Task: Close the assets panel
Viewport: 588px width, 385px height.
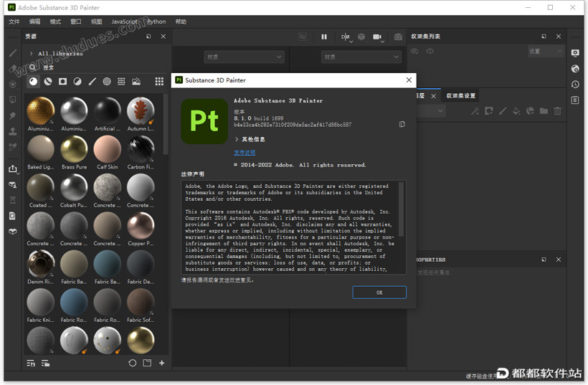Action: tap(163, 37)
